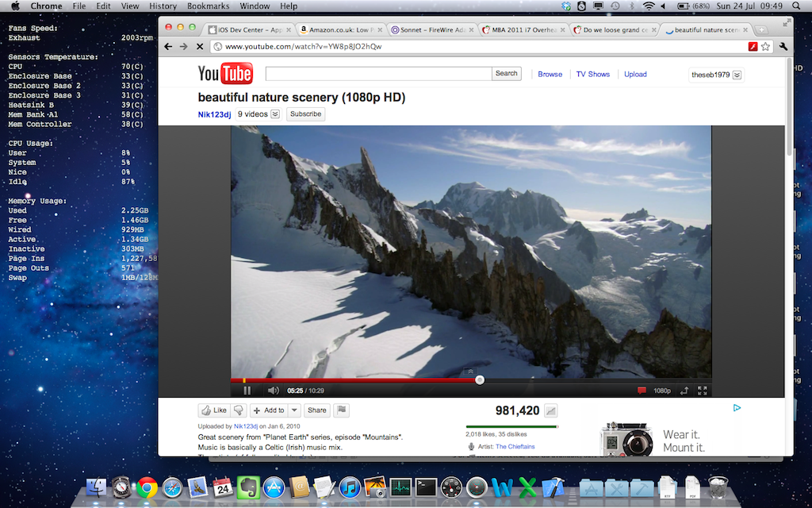812x508 pixels.
Task: Open the TV Shows link
Action: tap(593, 74)
